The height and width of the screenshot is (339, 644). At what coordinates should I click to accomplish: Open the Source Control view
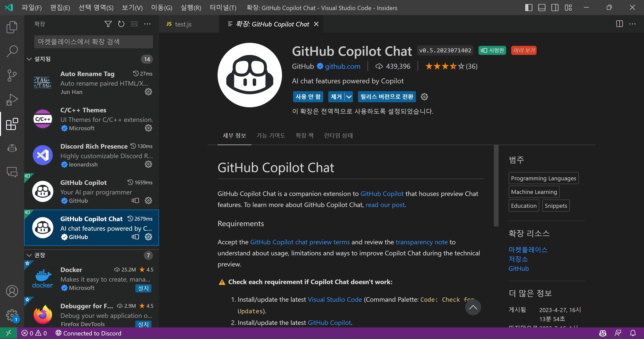[x=12, y=75]
